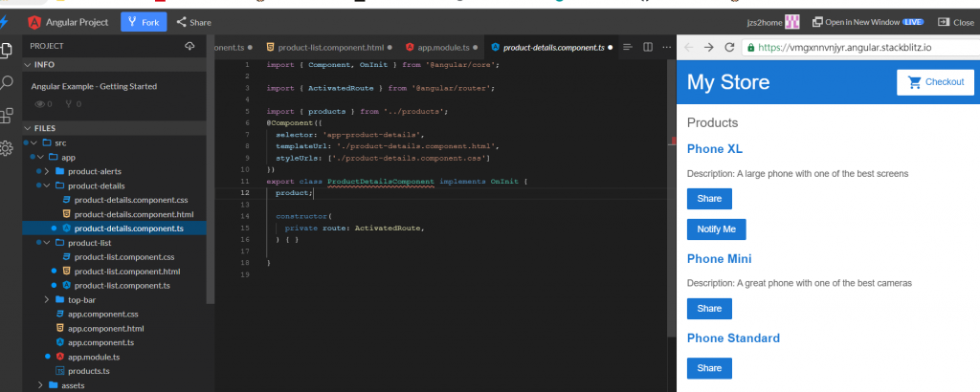Click the Checkout button in My Store

(935, 82)
